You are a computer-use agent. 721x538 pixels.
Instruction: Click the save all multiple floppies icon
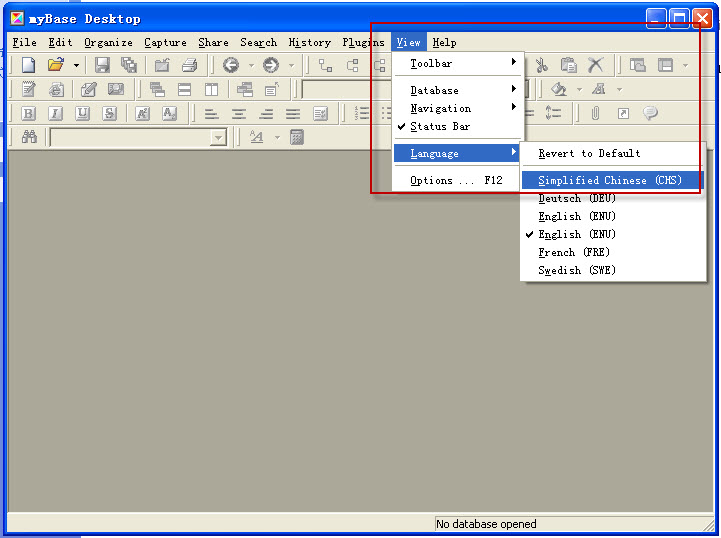pyautogui.click(x=129, y=65)
